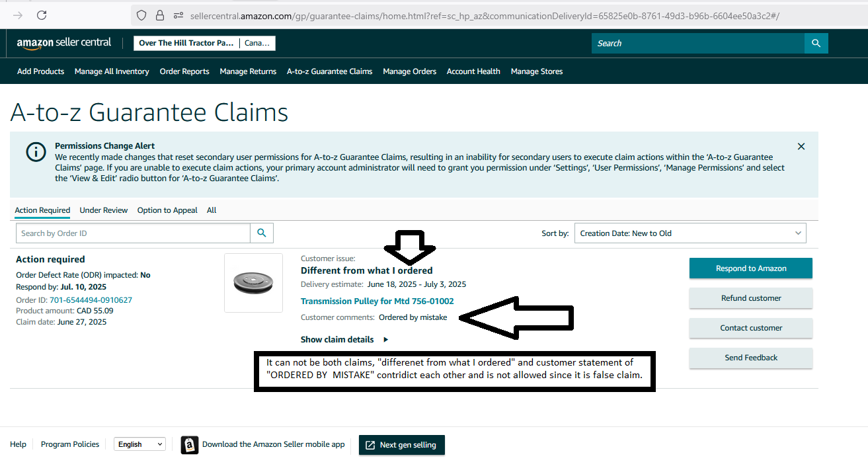Click 'Different from what I ordered' text
The image size is (868, 474).
tap(367, 270)
